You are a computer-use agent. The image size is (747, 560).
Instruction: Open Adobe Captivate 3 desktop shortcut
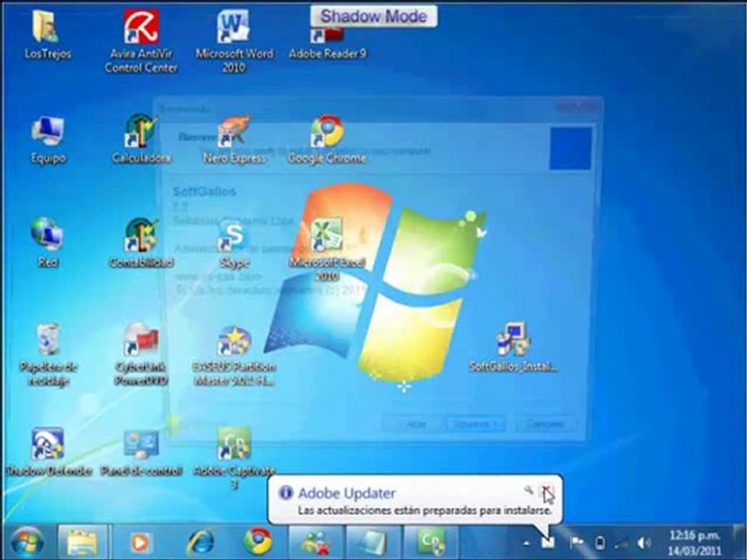pyautogui.click(x=234, y=458)
